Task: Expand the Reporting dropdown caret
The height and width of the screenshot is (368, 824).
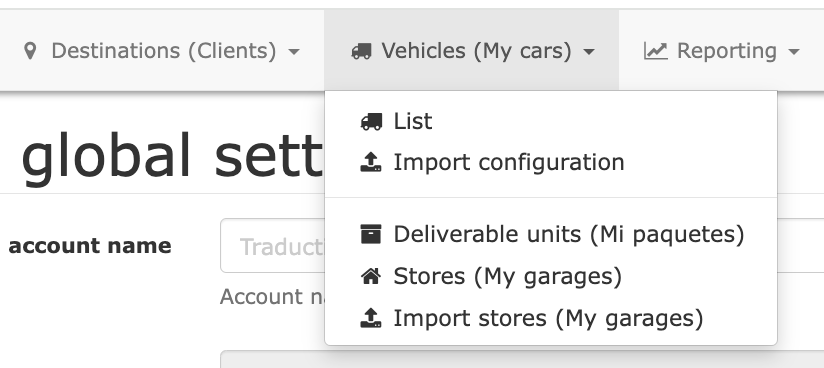Action: coord(794,52)
